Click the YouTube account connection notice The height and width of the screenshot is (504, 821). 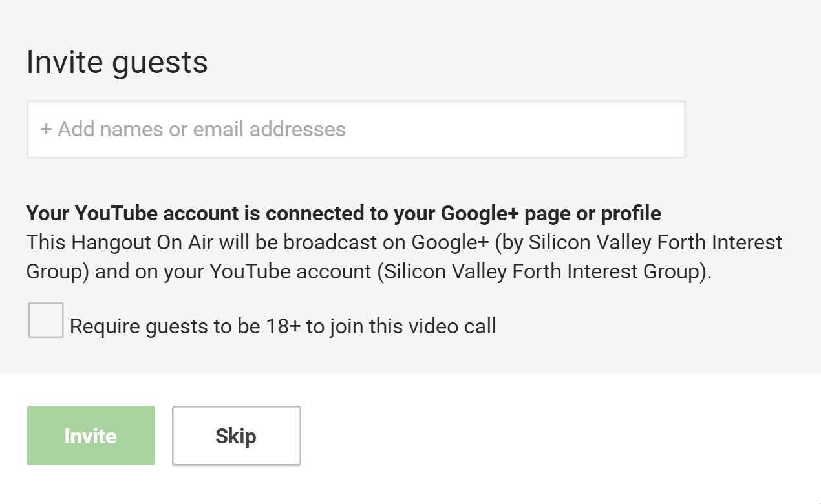coord(343,213)
